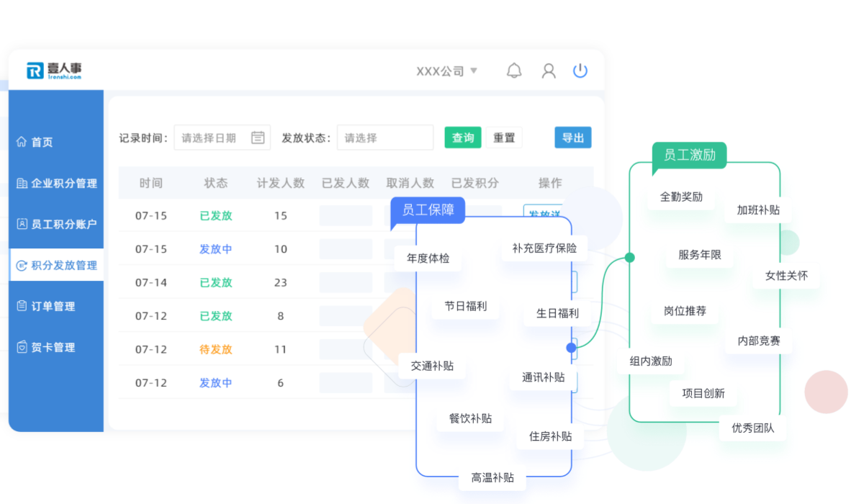Select the 住房补贴 tag
Screen dimensions: 864x504
click(x=550, y=436)
